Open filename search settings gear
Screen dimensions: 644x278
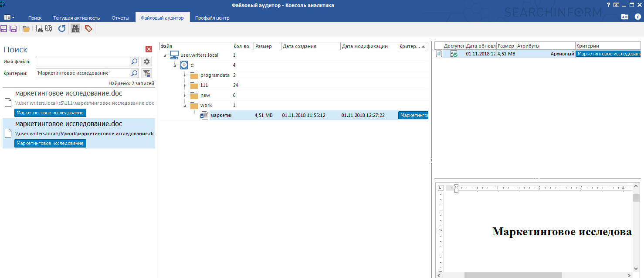pos(147,62)
